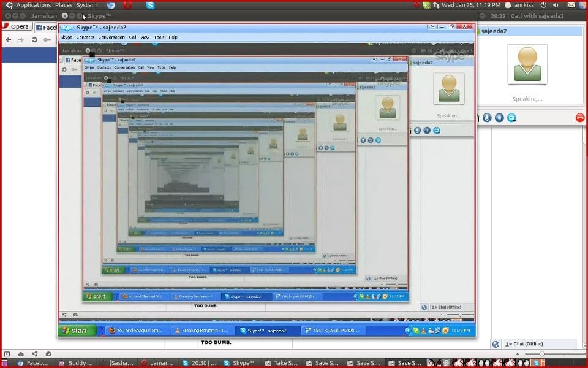Click the Skype launcher icon in top panel
This screenshot has width=588, height=368.
[x=151, y=6]
